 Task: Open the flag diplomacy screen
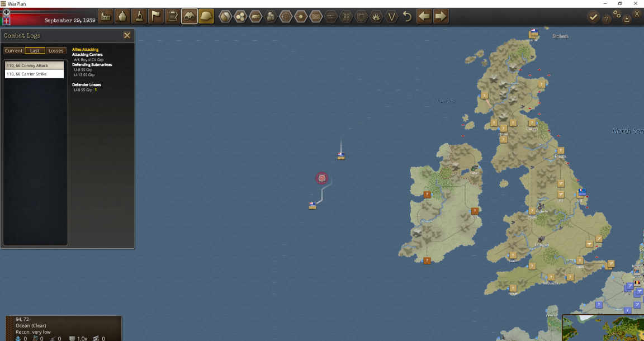coord(156,16)
